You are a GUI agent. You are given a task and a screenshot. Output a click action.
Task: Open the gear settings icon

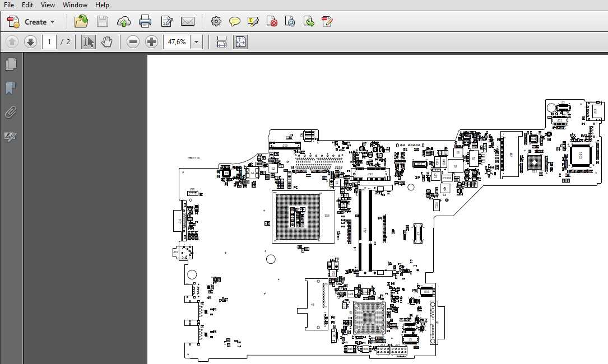(x=216, y=21)
